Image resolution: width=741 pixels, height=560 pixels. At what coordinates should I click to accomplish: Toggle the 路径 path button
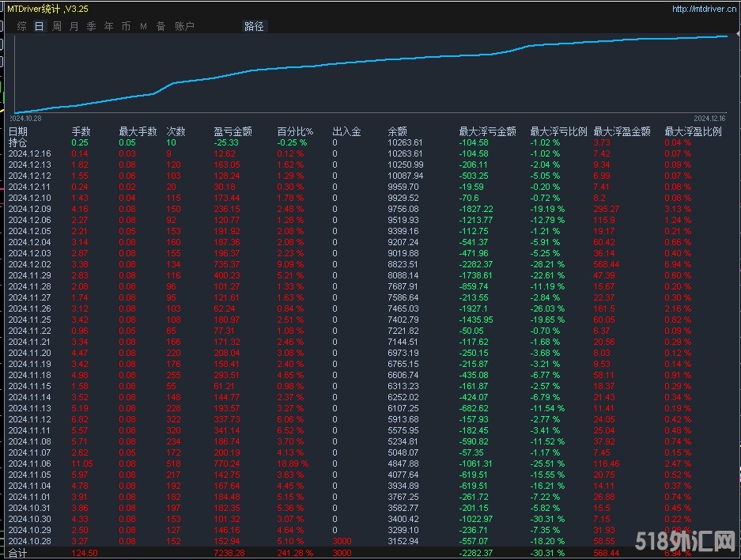[x=254, y=26]
